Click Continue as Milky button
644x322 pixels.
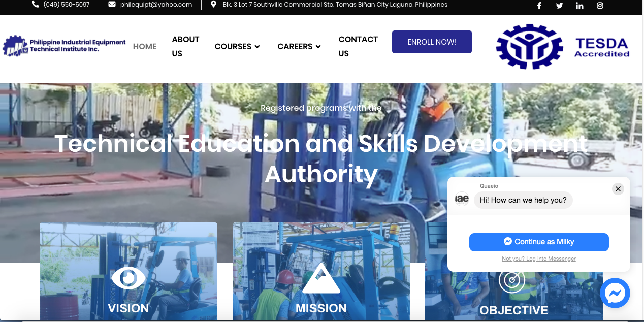tap(539, 242)
